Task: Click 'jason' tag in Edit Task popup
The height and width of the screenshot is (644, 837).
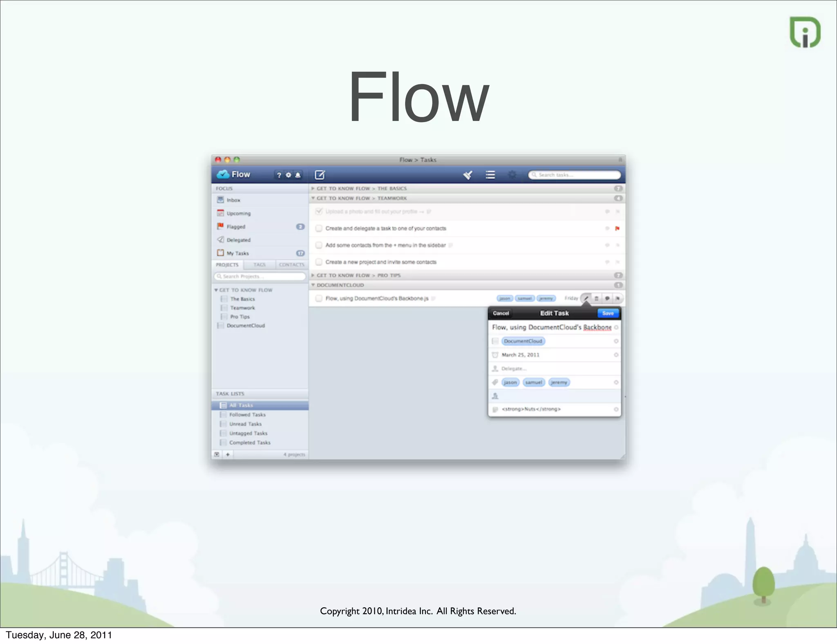Action: [510, 382]
